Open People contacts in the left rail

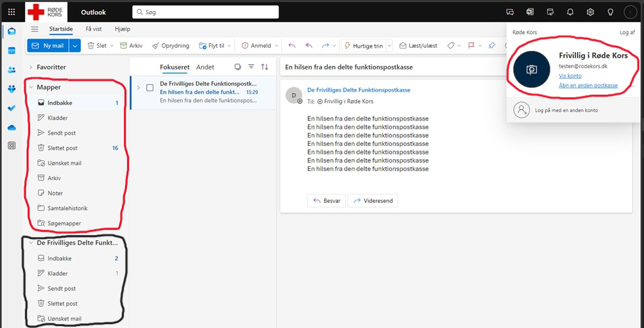12,70
